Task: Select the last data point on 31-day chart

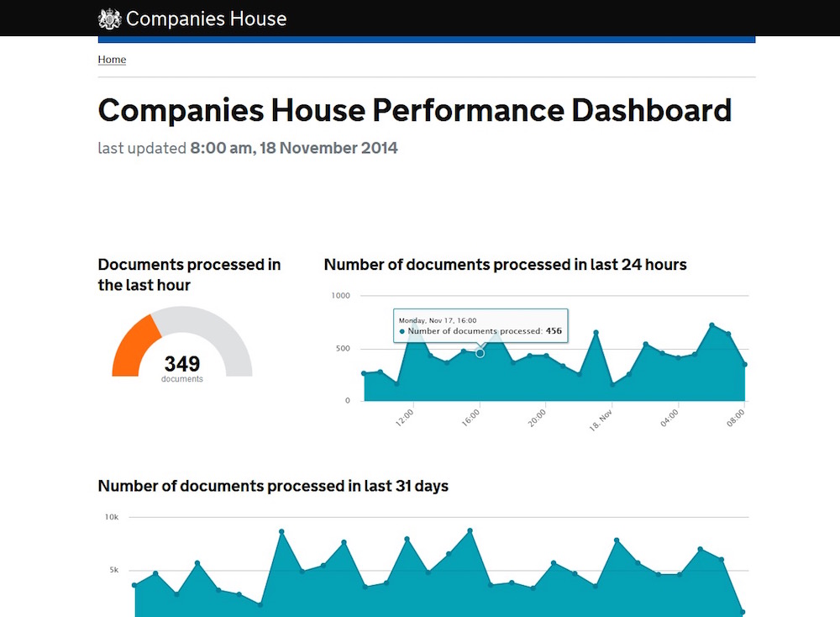Action: 744,612
